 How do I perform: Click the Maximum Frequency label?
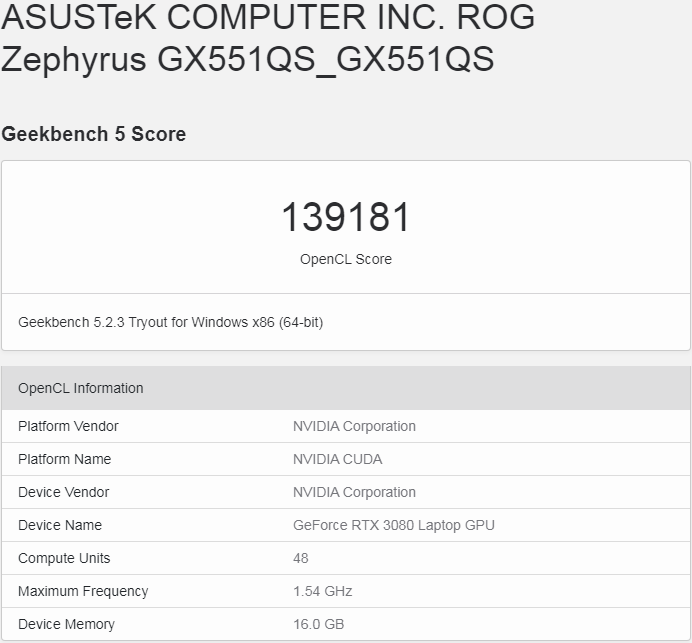click(83, 591)
